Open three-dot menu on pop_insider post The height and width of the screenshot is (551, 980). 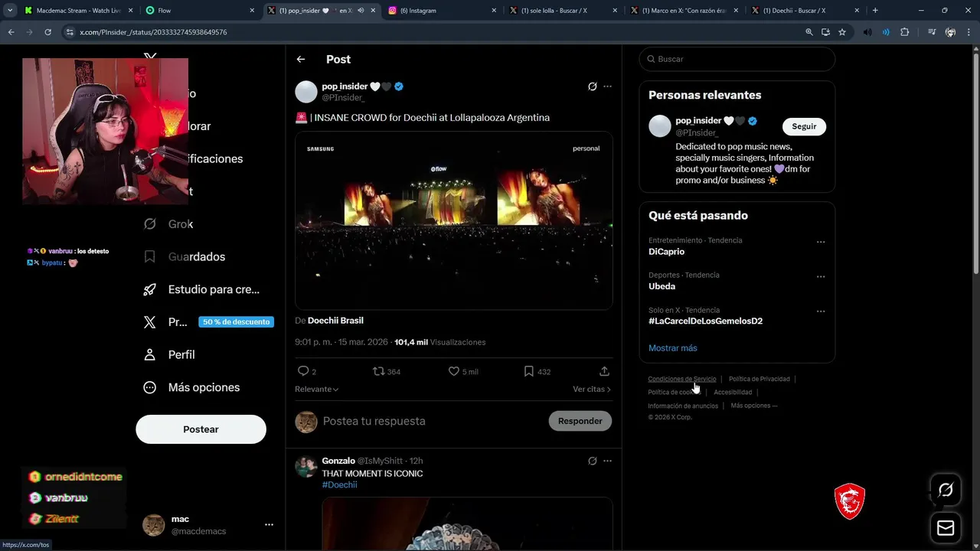pos(607,86)
